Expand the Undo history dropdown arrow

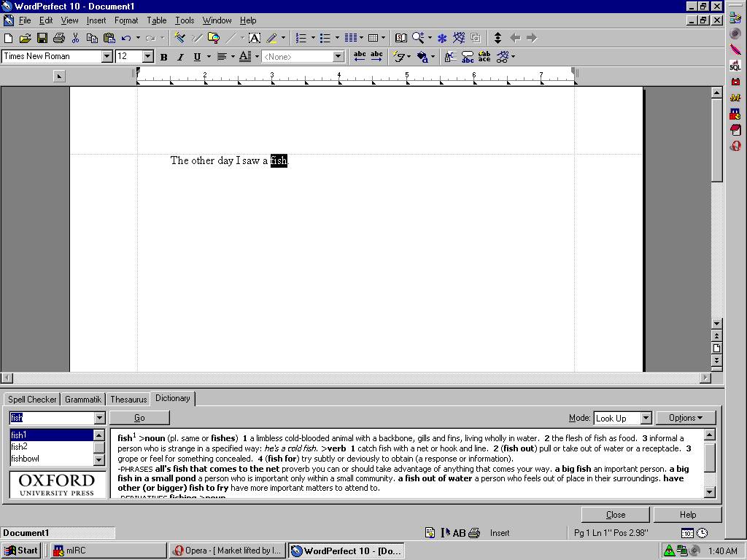coord(138,38)
